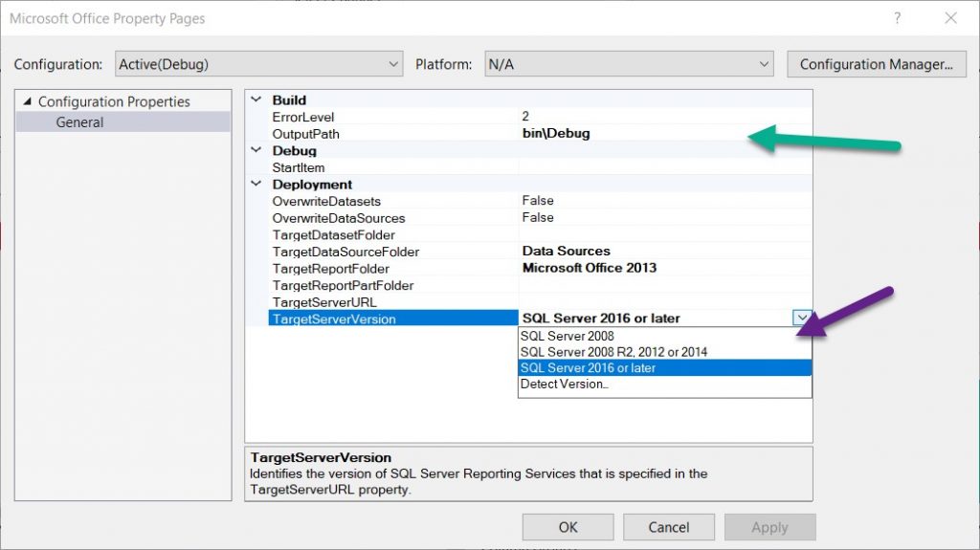Open the Platform dropdown showing N/A
This screenshot has height=550, width=980.
[629, 64]
